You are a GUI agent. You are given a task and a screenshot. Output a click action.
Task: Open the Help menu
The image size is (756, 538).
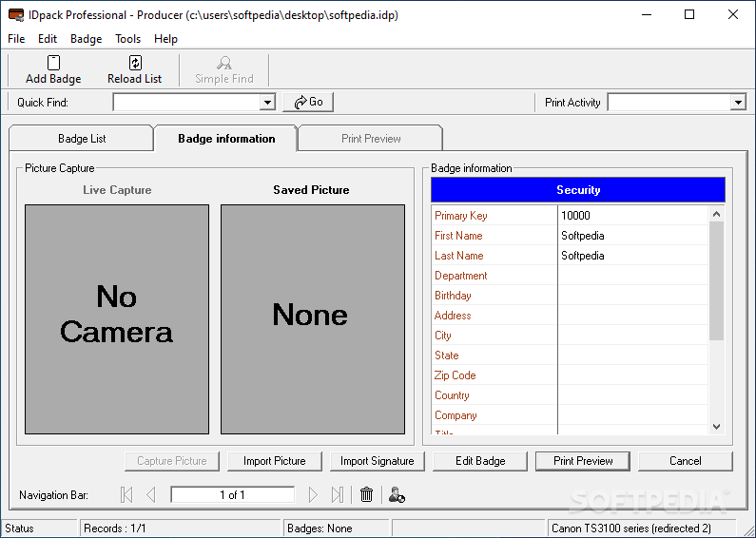pyautogui.click(x=165, y=39)
